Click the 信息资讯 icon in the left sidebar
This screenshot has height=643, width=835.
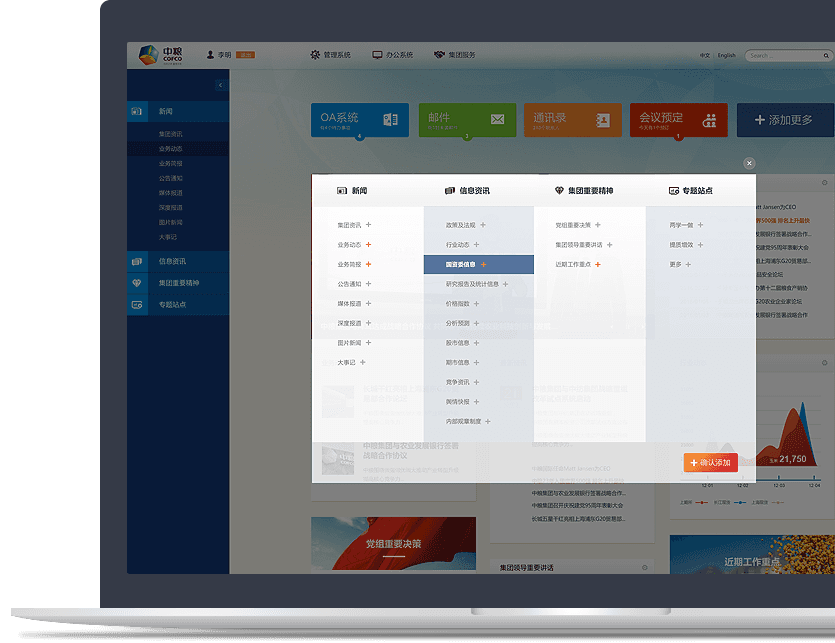137,261
